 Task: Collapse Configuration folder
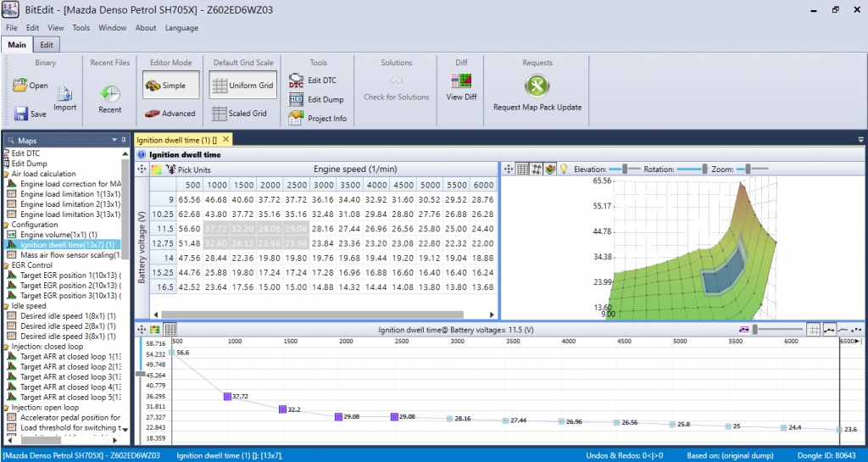[x=7, y=225]
